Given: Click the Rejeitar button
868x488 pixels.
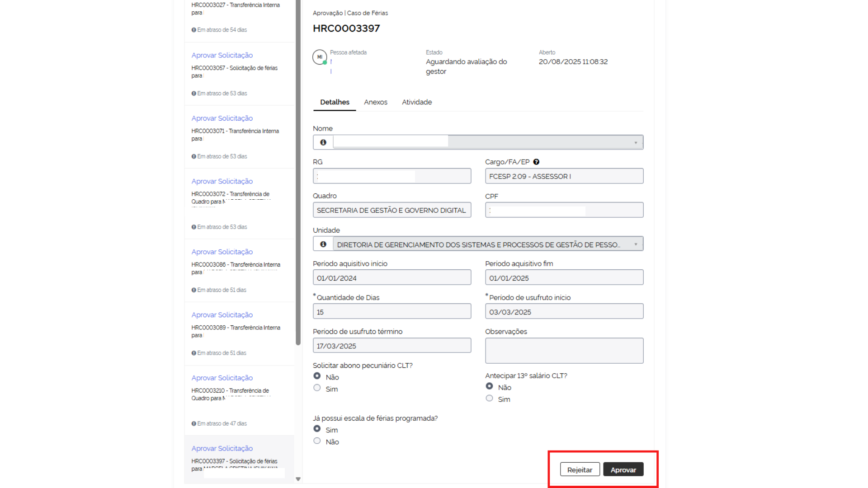Looking at the screenshot, I should 580,469.
